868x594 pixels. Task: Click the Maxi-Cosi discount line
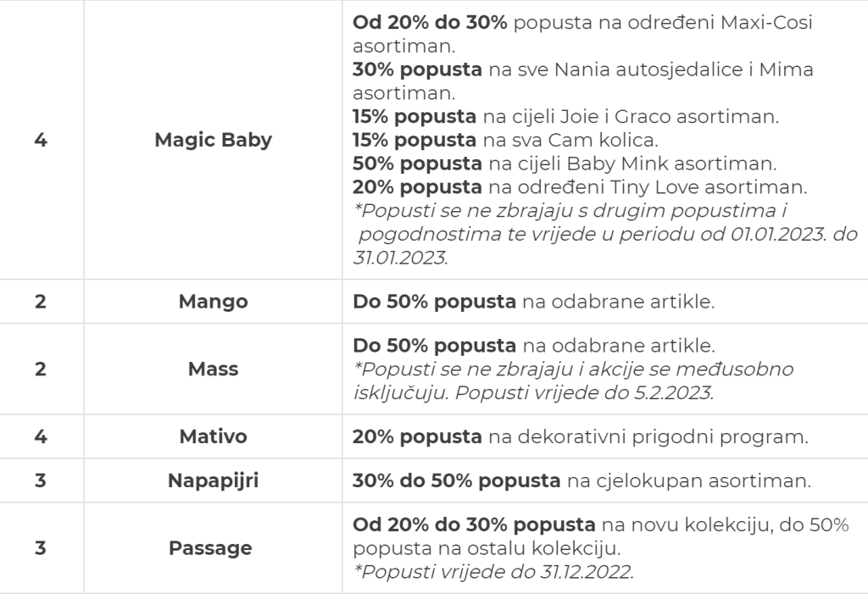pos(582,35)
